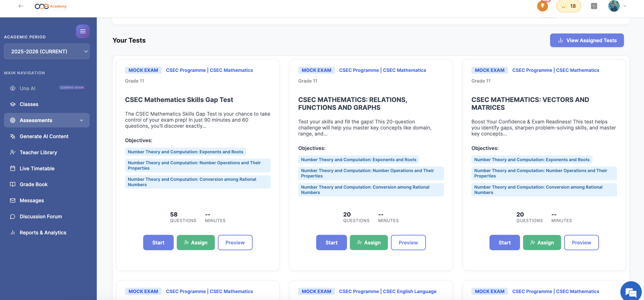Expand the Assessments menu chevron
The height and width of the screenshot is (300, 644).
tap(81, 120)
